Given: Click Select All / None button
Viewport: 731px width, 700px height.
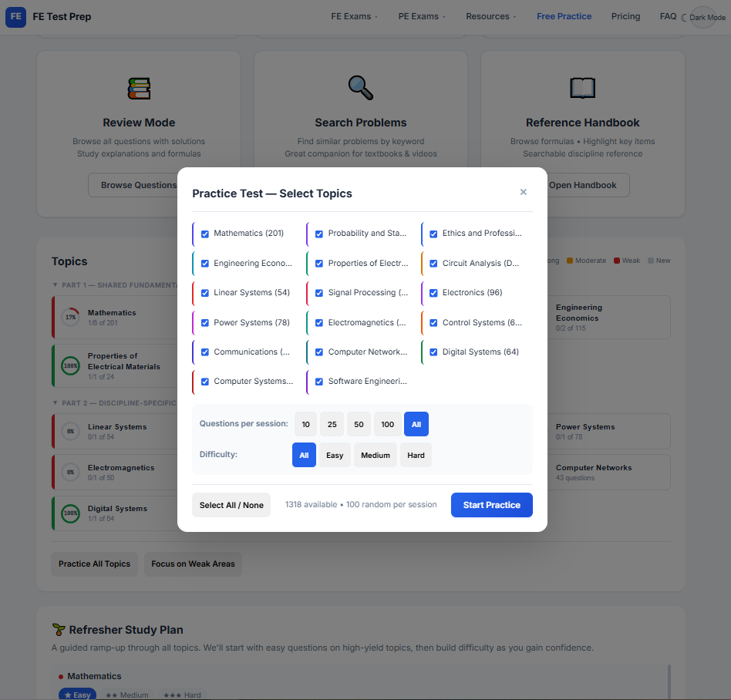Looking at the screenshot, I should (x=231, y=505).
